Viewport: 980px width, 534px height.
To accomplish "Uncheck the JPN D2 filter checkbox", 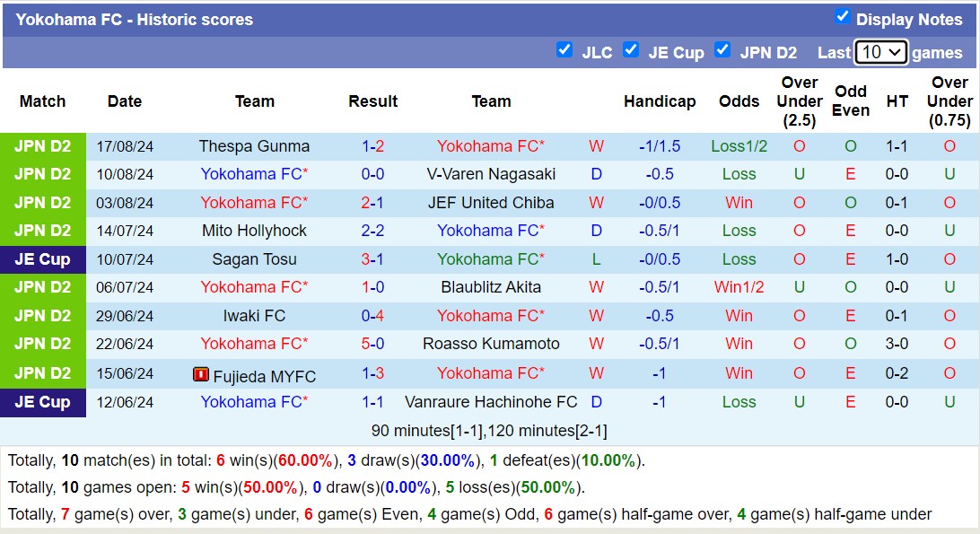I will coord(722,51).
